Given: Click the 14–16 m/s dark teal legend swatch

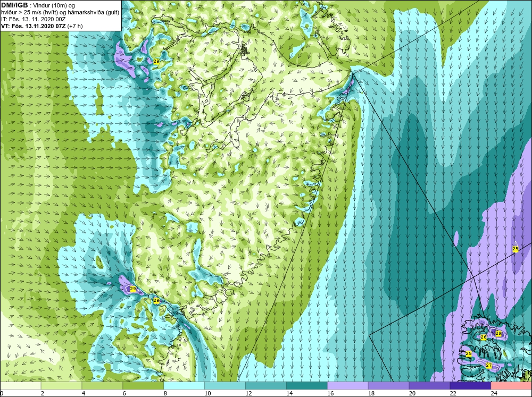Looking at the screenshot, I should (307, 386).
